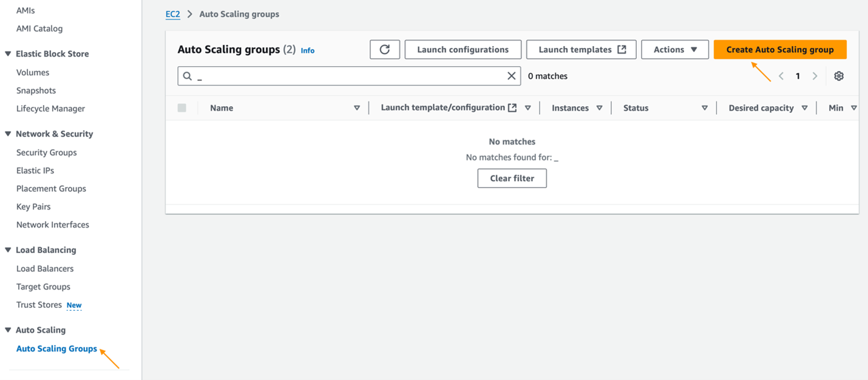
Task: Click the previous page arrow
Action: (781, 75)
